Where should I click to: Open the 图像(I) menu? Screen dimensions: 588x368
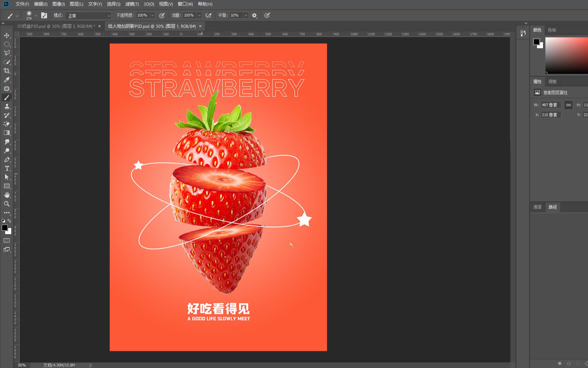click(x=59, y=4)
